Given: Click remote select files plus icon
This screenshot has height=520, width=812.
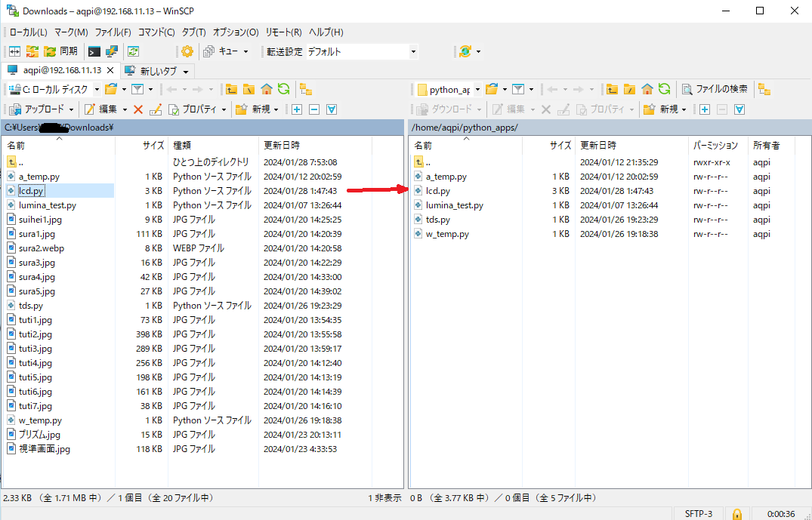Looking at the screenshot, I should coord(704,109).
